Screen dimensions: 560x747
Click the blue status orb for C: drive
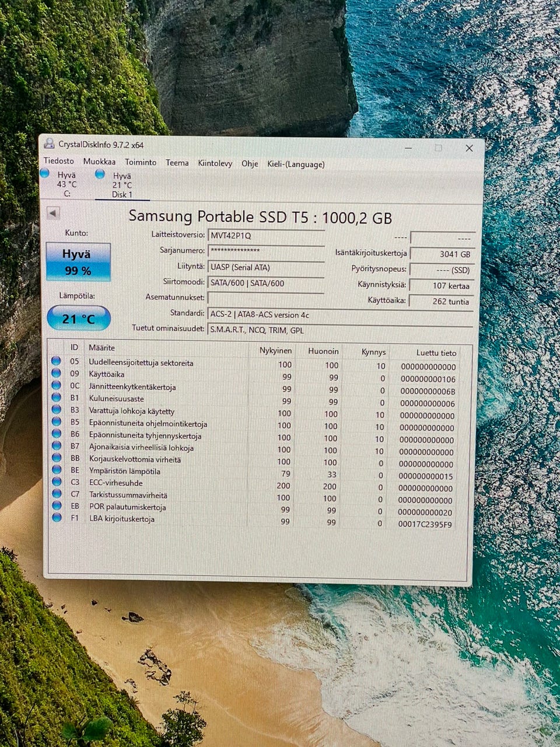click(45, 173)
